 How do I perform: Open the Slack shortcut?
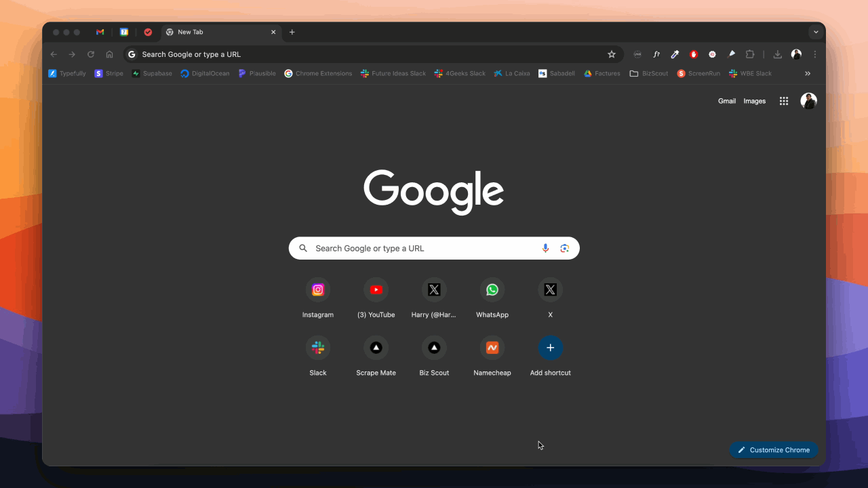318,357
